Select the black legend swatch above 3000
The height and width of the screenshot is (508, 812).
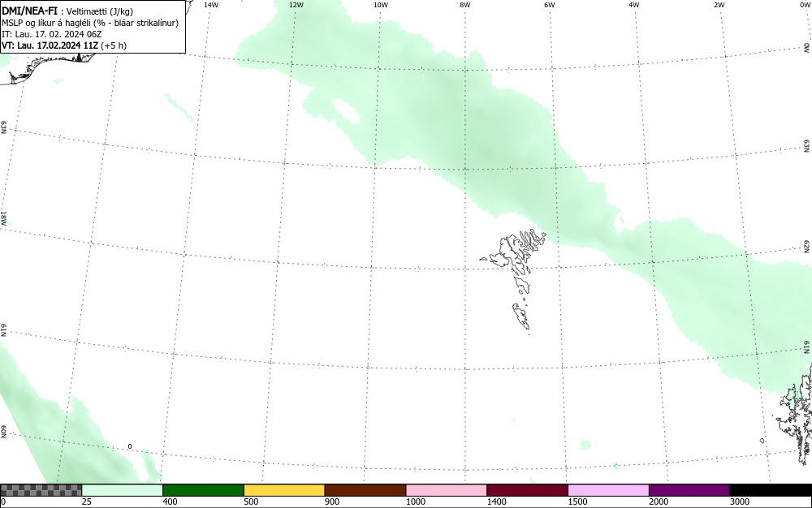771,490
